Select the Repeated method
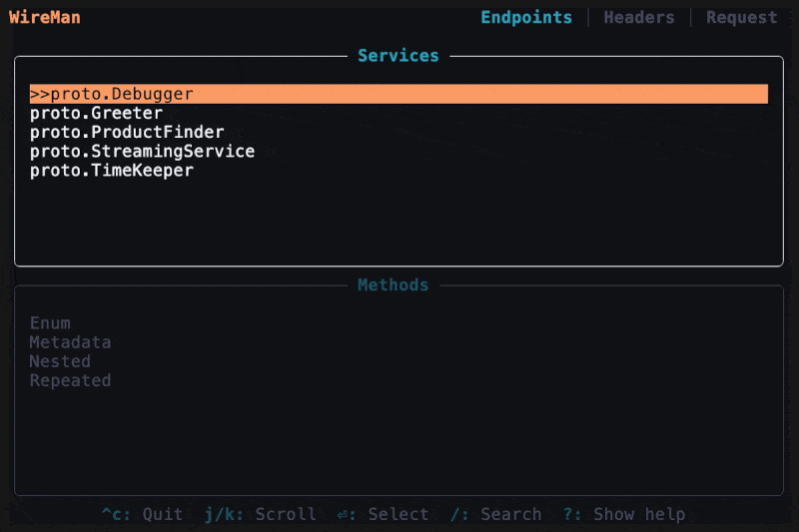This screenshot has height=532, width=799. (x=70, y=380)
